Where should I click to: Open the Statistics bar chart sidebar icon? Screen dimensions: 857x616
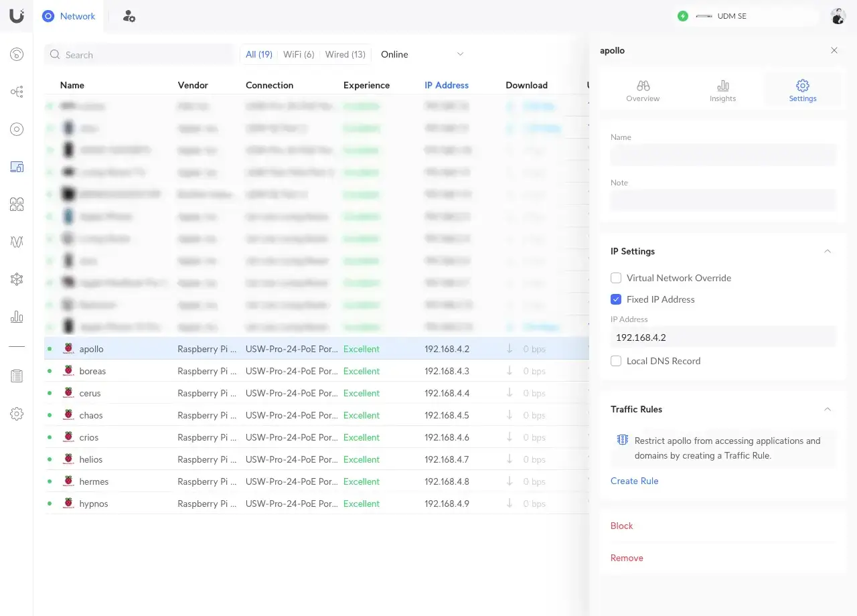(17, 317)
